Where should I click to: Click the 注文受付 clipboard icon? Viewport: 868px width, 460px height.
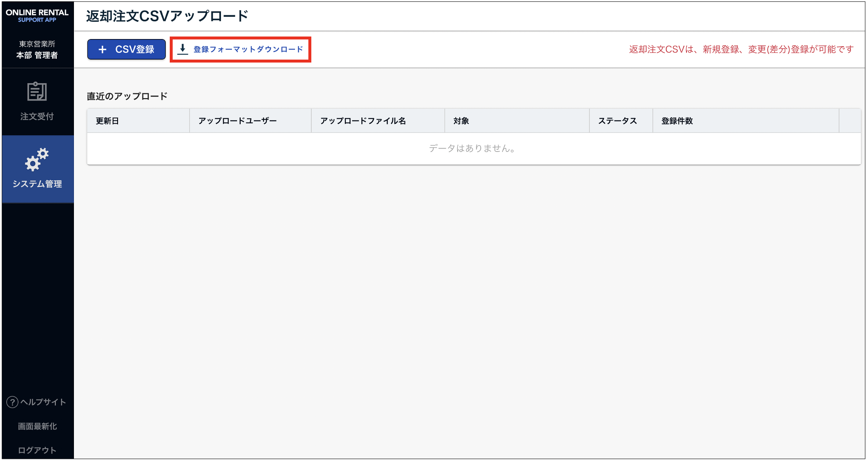coord(37,91)
